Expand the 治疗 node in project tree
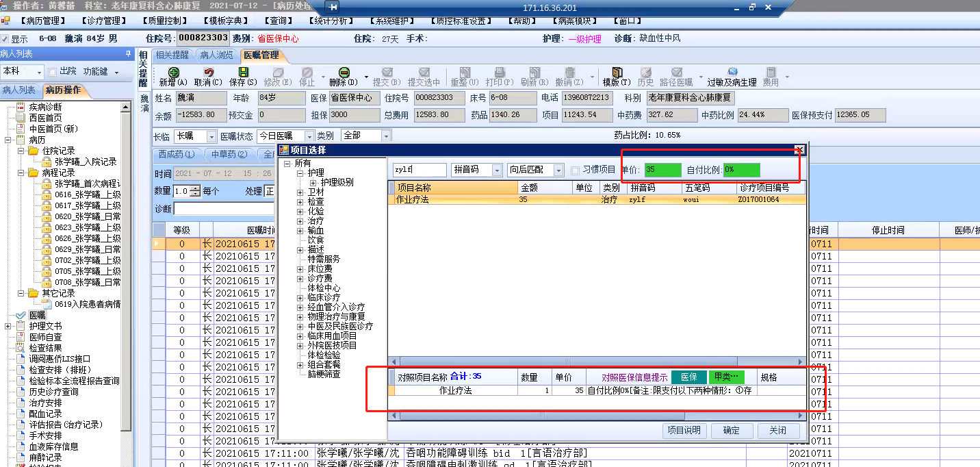 coord(300,221)
